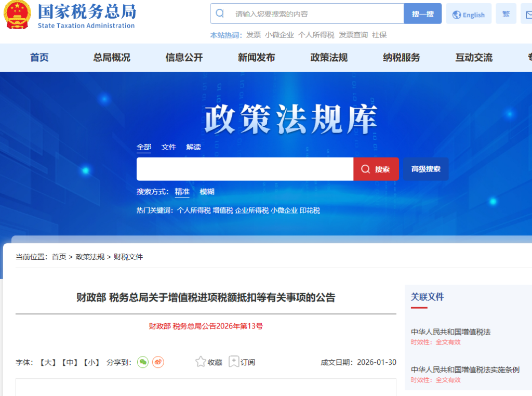Screen dimensions: 532x396
Task: Open the 纳税服务 navigation menu
Action: (x=401, y=58)
